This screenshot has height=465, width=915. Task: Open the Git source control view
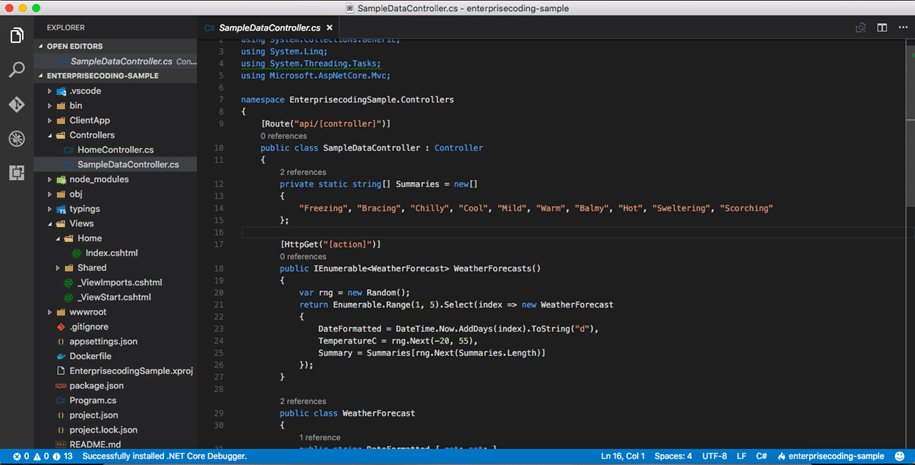point(16,104)
